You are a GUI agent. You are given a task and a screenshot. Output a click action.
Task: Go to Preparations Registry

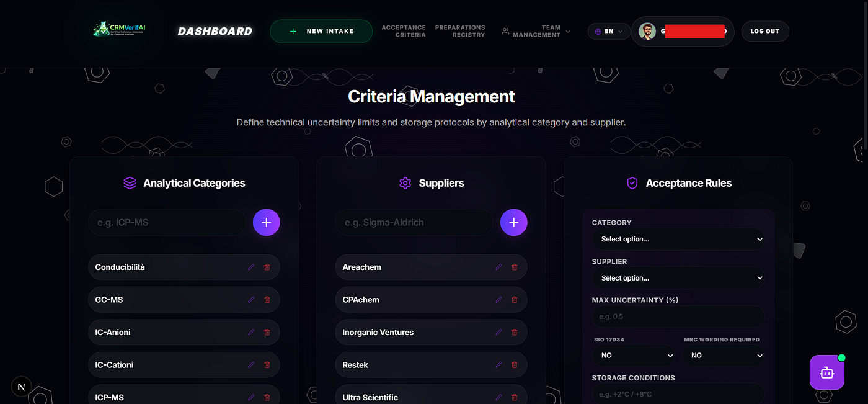tap(460, 31)
